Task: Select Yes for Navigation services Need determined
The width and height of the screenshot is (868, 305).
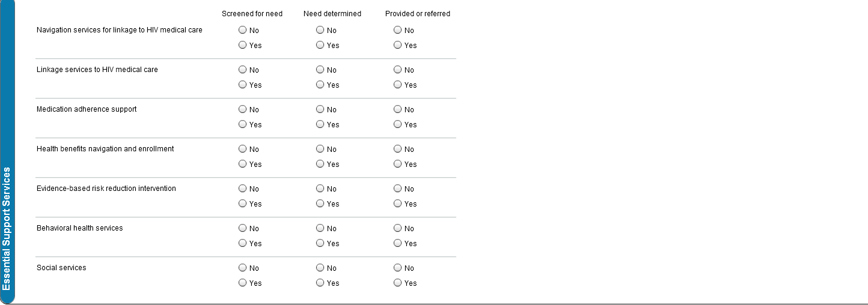Action: [320, 45]
